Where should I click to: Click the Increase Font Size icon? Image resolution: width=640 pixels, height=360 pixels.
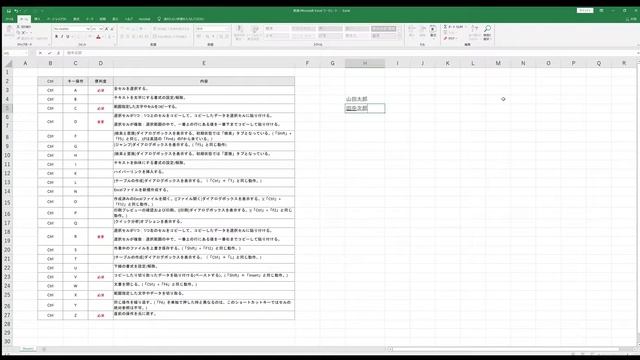click(x=107, y=29)
